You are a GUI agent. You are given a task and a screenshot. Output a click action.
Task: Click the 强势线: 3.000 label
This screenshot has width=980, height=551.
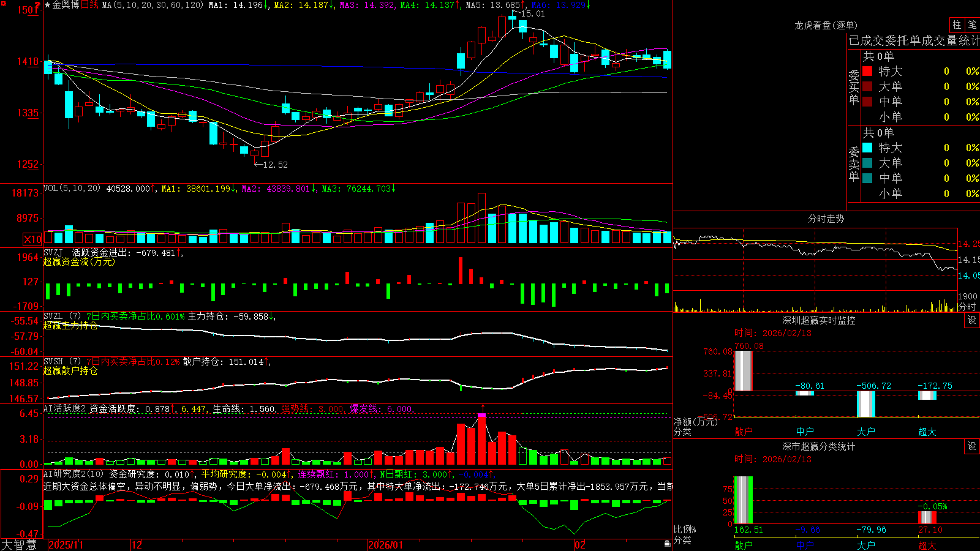tap(312, 408)
